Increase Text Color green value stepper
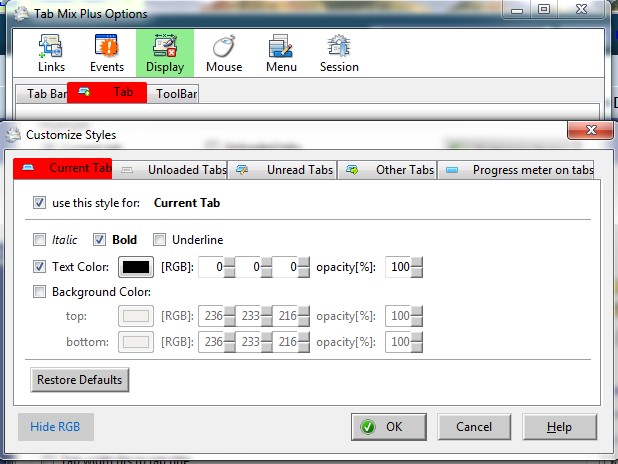Viewport: 618px width, 464px height. pyautogui.click(x=266, y=262)
